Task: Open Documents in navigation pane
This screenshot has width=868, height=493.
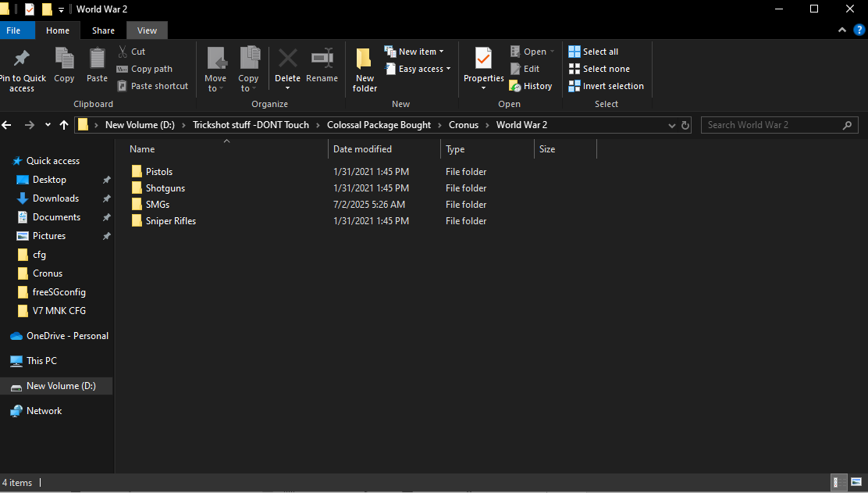Action: tap(56, 217)
